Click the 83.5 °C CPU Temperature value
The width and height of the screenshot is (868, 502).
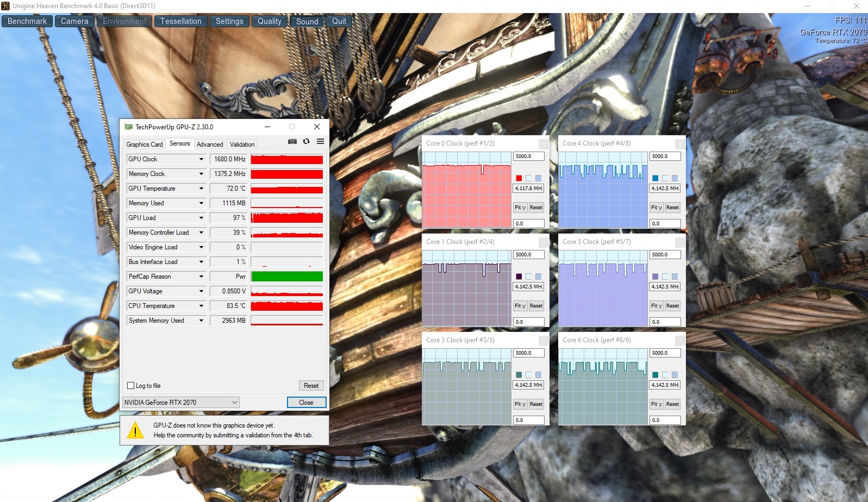[229, 306]
